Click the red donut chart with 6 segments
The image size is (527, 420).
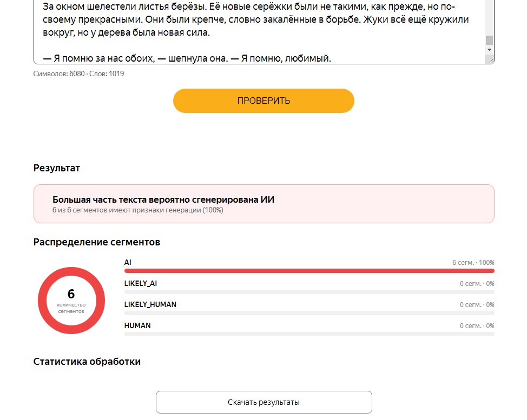[x=71, y=301]
